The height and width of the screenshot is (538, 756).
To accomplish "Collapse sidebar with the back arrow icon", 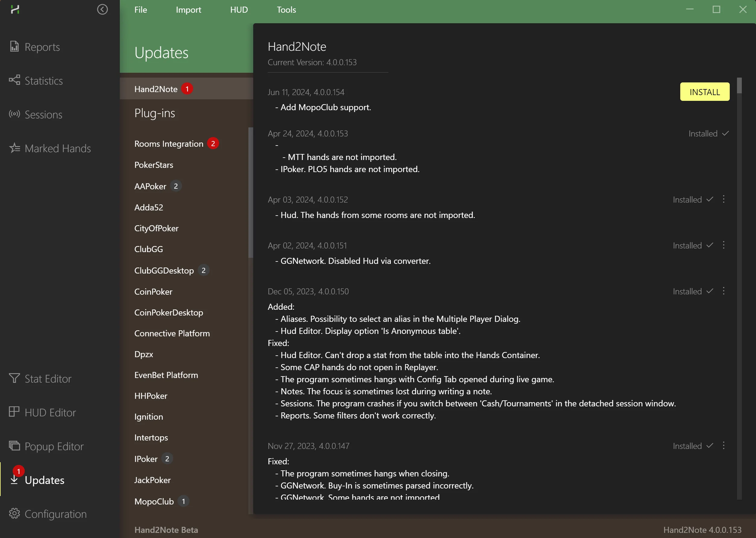I will click(x=102, y=9).
